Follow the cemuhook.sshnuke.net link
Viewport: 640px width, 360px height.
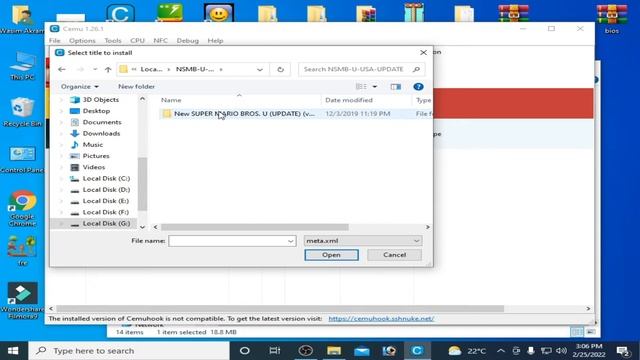[x=381, y=318]
